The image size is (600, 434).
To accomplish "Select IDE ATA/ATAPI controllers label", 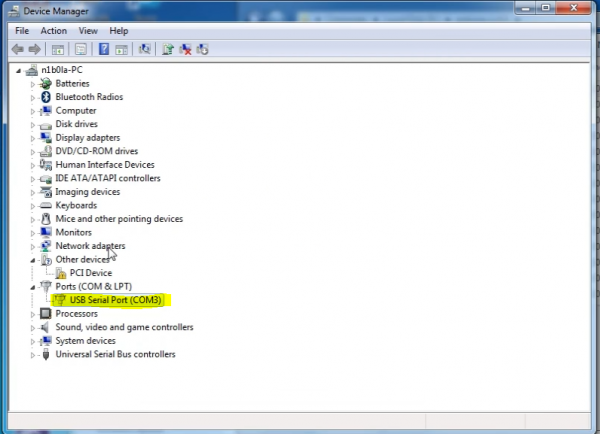I will click(108, 178).
